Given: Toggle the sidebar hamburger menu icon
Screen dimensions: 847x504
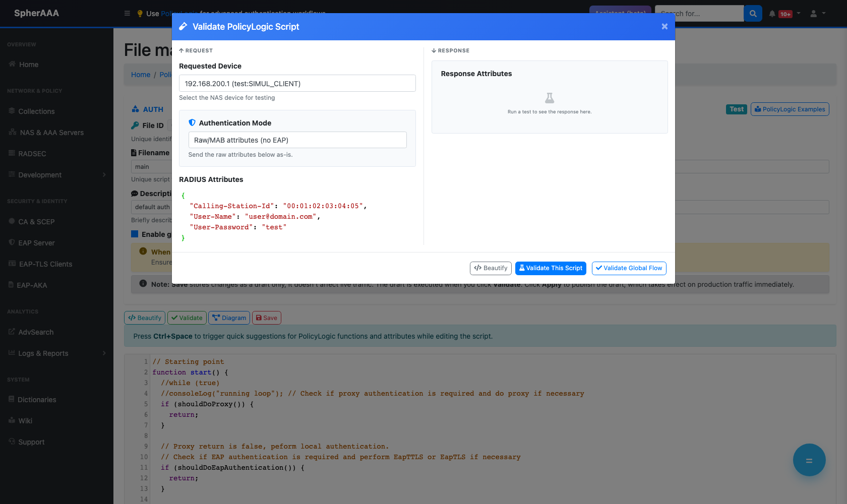Looking at the screenshot, I should coord(127,13).
